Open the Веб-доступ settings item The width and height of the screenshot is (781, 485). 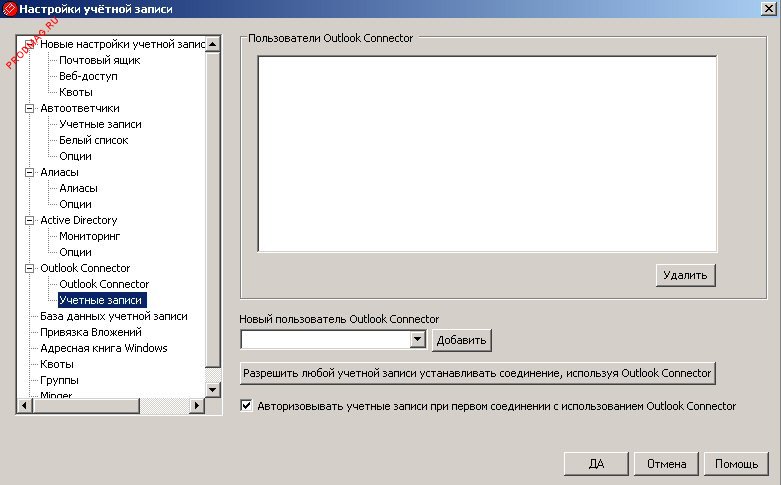(88, 76)
